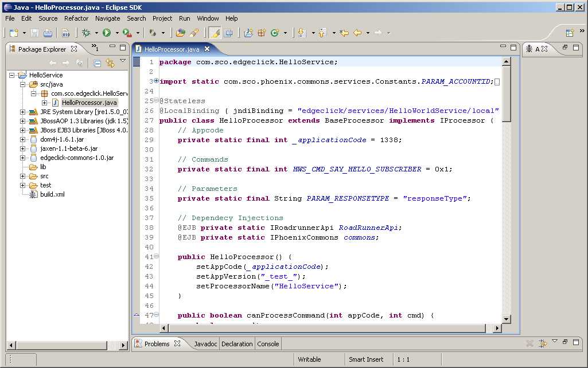Image resolution: width=588 pixels, height=368 pixels.
Task: Expand the test folder node
Action: point(22,186)
